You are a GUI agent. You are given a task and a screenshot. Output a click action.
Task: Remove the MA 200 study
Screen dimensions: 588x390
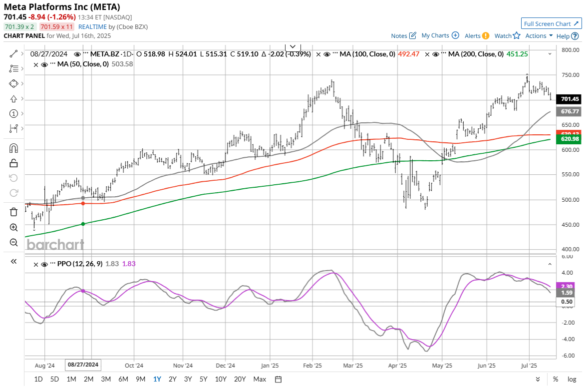click(x=427, y=54)
